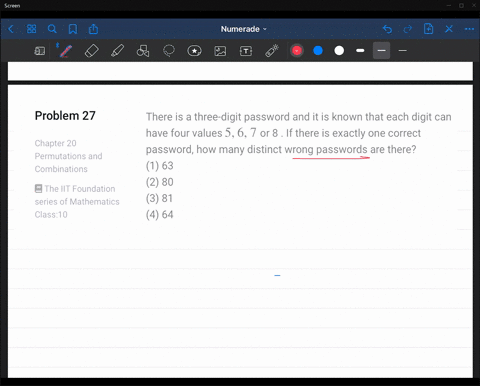Select the Eraser tool
Screen dimensions: 480x386
[x=92, y=51]
